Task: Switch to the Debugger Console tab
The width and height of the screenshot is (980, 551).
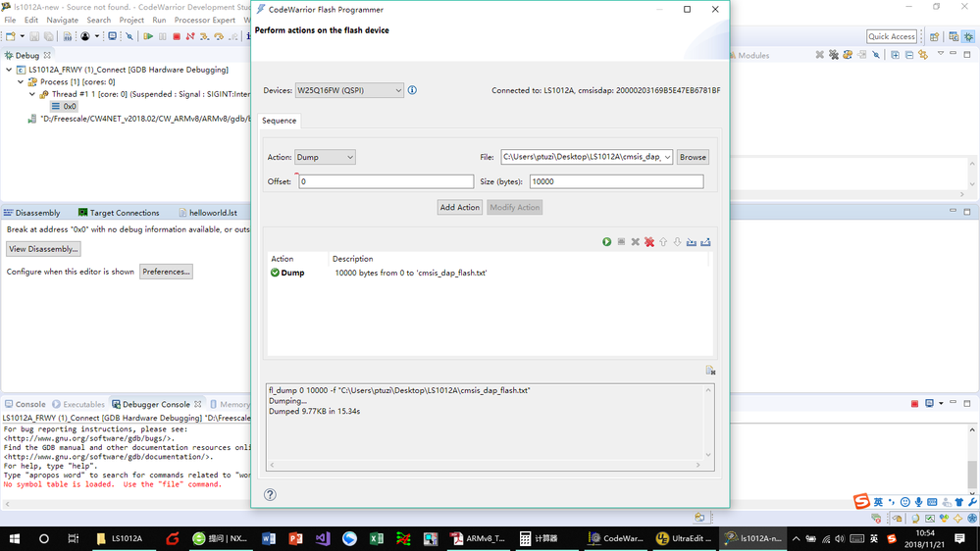Action: 156,404
